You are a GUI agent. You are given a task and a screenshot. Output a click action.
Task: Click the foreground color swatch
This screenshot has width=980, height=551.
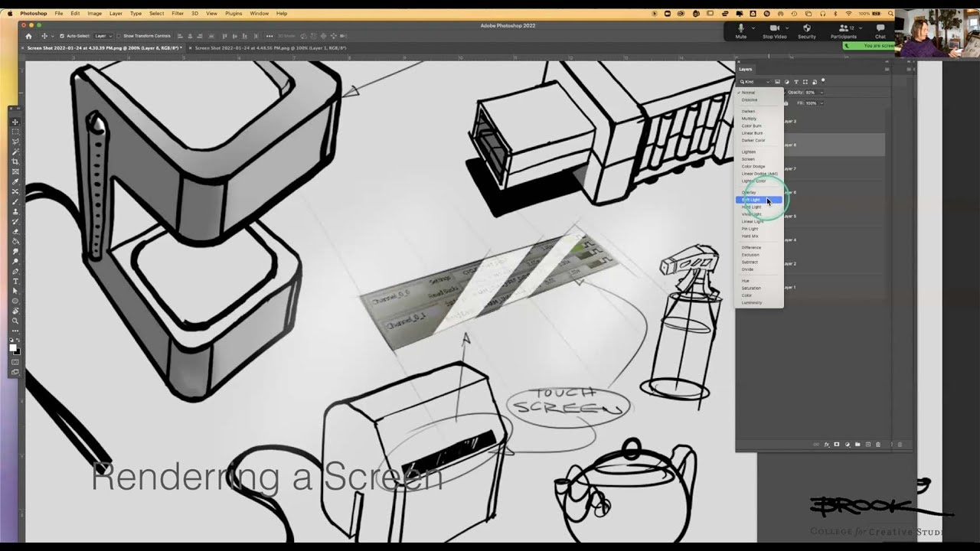pyautogui.click(x=13, y=347)
